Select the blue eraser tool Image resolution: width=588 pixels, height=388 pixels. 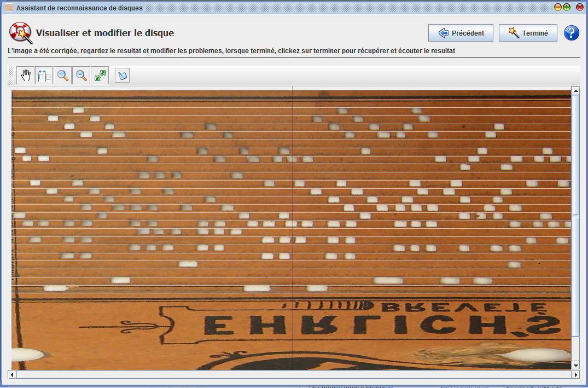(x=123, y=76)
